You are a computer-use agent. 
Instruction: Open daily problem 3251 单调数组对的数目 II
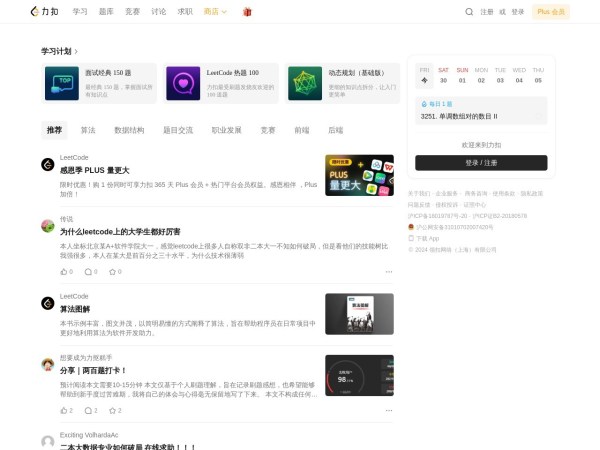coord(473,116)
